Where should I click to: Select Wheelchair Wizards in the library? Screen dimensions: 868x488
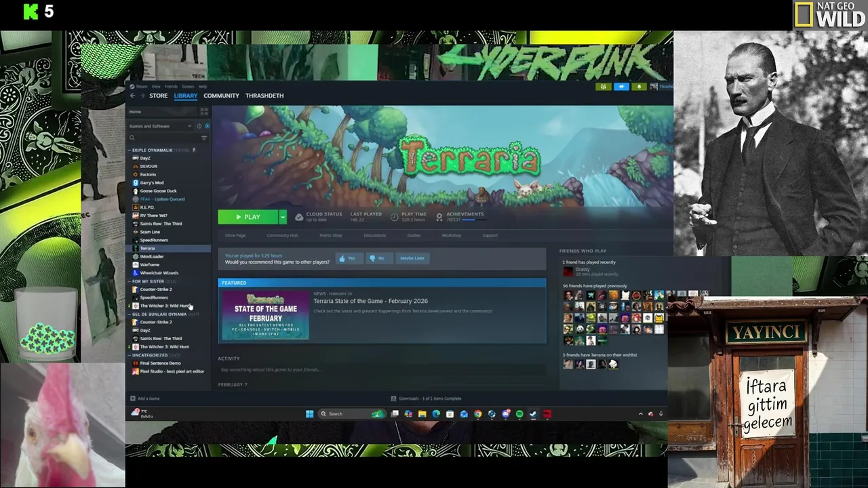click(x=159, y=272)
